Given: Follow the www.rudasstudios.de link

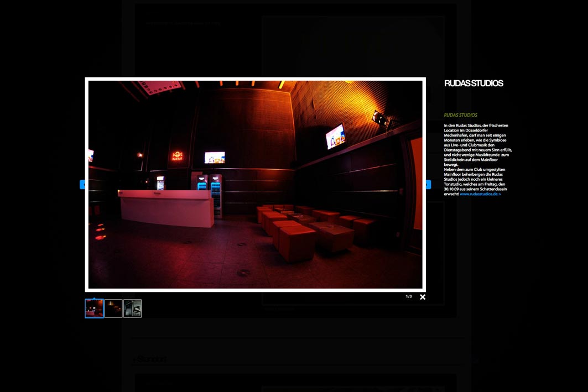Looking at the screenshot, I should [478, 195].
